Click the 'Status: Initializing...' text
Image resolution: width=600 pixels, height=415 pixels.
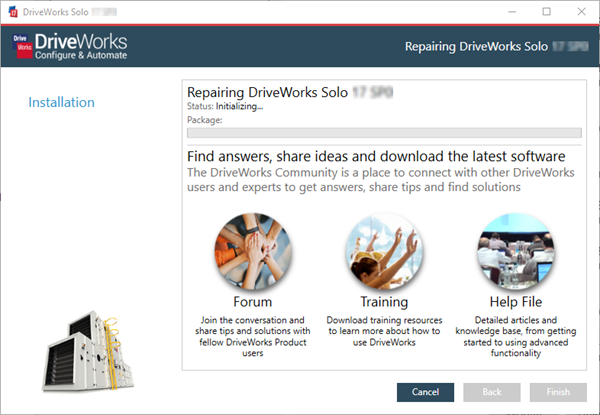coord(225,106)
